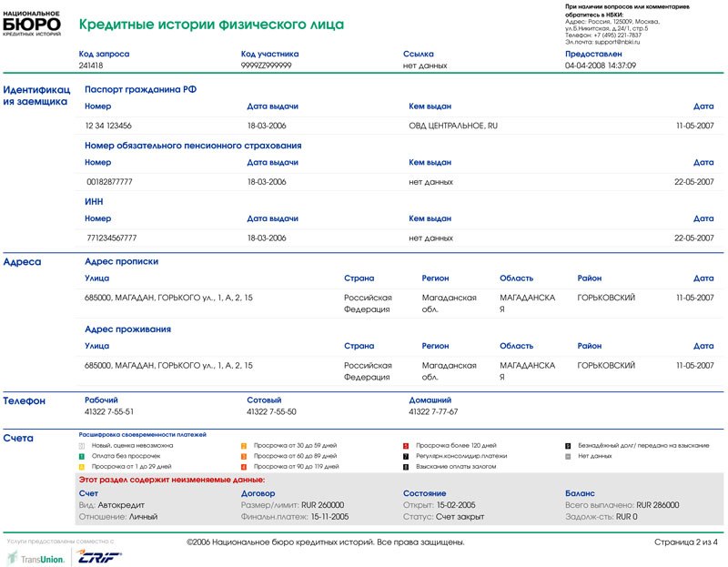Click the 'Счета' section heading
Image resolution: width=728 pixels, height=567 pixels.
pyautogui.click(x=18, y=439)
